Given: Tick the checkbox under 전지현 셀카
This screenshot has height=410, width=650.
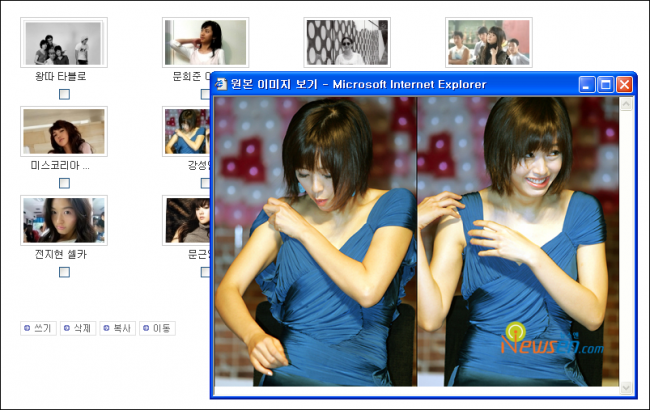Looking at the screenshot, I should click(x=64, y=272).
